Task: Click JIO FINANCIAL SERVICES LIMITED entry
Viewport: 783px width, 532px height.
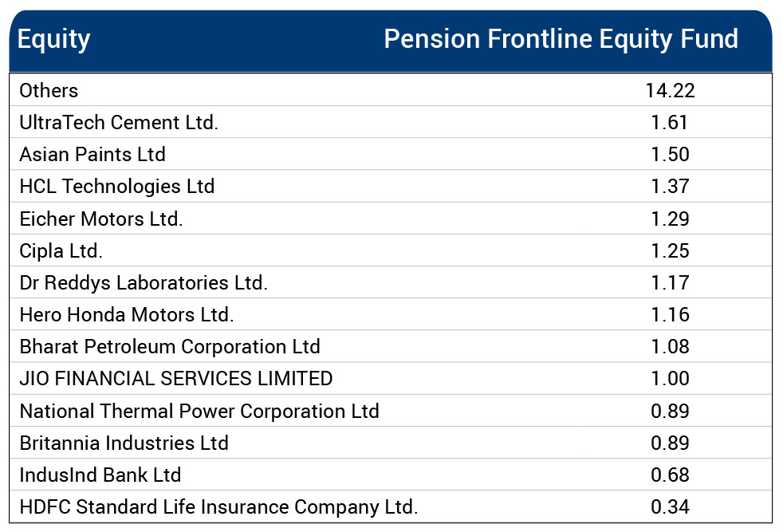Action: (x=176, y=379)
